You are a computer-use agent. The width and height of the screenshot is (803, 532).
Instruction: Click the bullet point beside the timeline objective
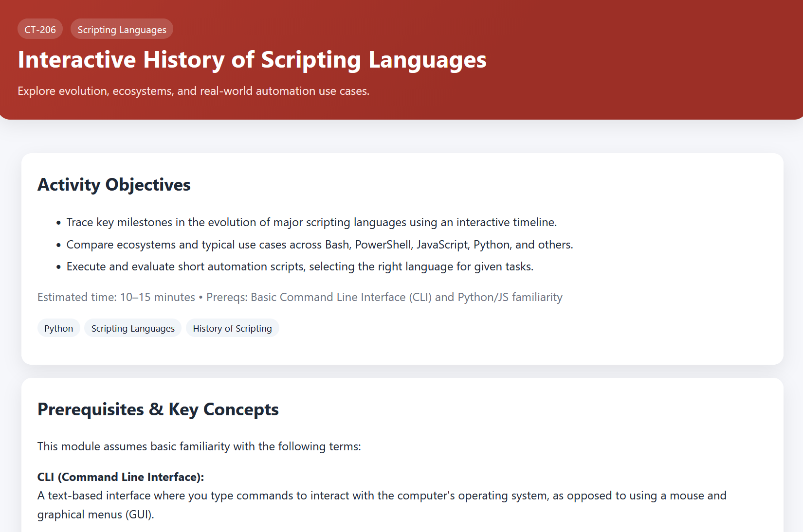click(59, 223)
